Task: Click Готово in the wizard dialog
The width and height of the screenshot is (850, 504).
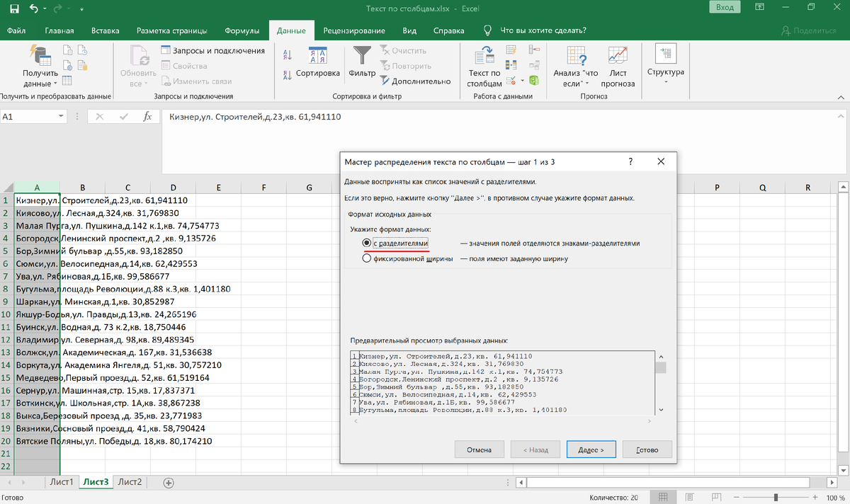Action: pos(647,449)
